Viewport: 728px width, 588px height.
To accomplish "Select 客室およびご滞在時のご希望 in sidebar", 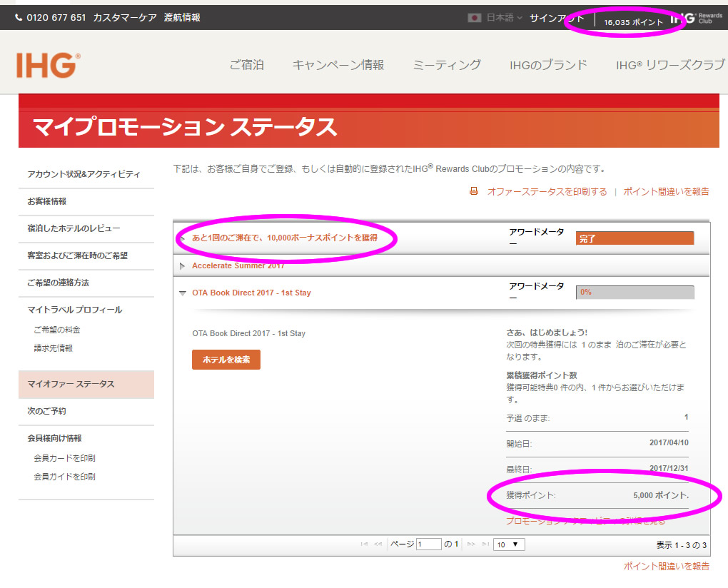I will click(x=78, y=255).
